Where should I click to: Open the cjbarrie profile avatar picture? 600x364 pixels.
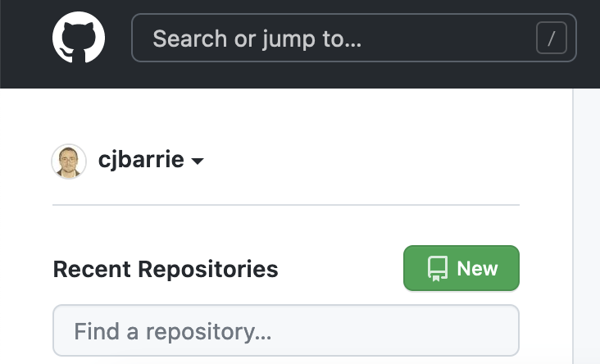pyautogui.click(x=69, y=162)
